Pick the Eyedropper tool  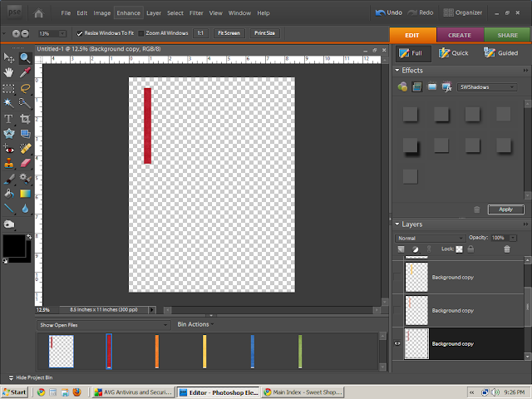point(25,73)
